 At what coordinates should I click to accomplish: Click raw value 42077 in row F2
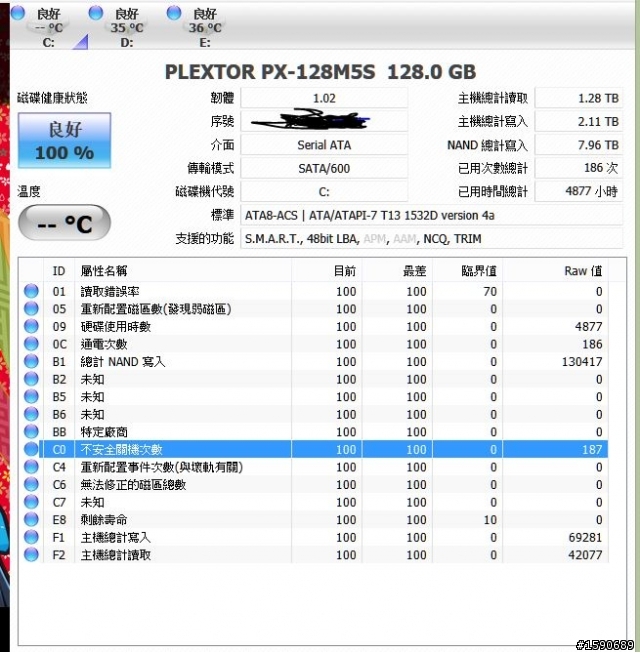tap(585, 555)
